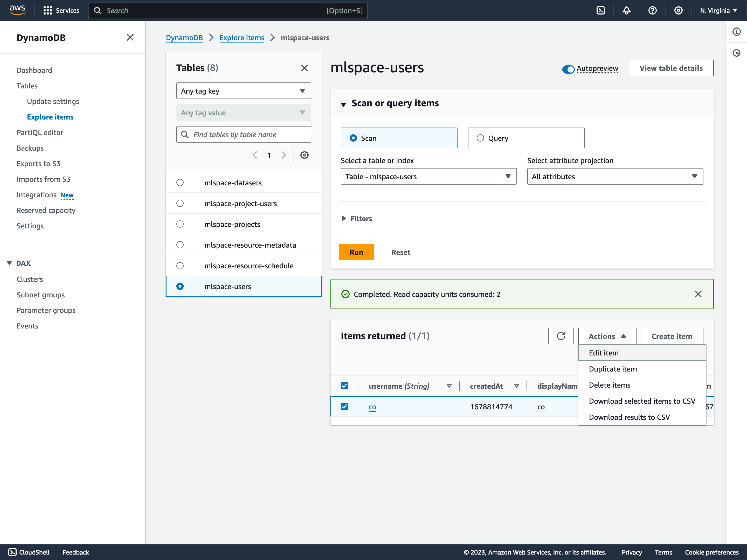Sort by createdAt column arrow
This screenshot has height=560, width=747.
click(x=516, y=386)
